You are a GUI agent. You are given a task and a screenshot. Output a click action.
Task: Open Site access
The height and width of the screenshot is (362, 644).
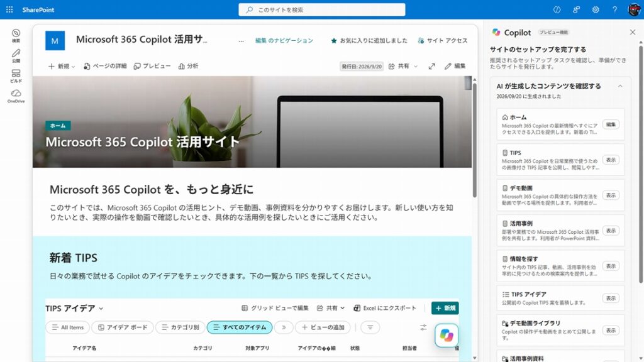coord(442,41)
